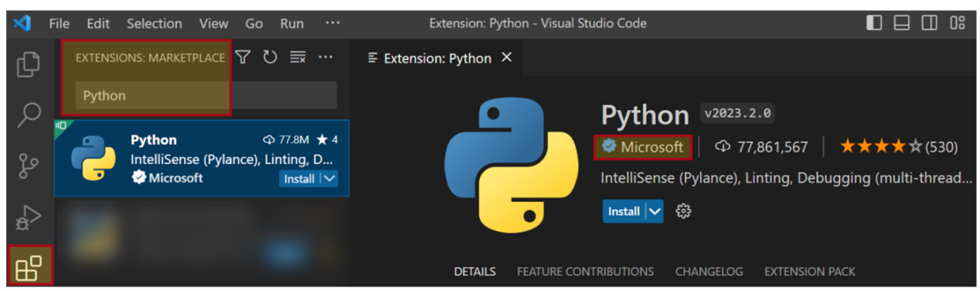Open the Run and Debug view
980x291 pixels.
(29, 218)
